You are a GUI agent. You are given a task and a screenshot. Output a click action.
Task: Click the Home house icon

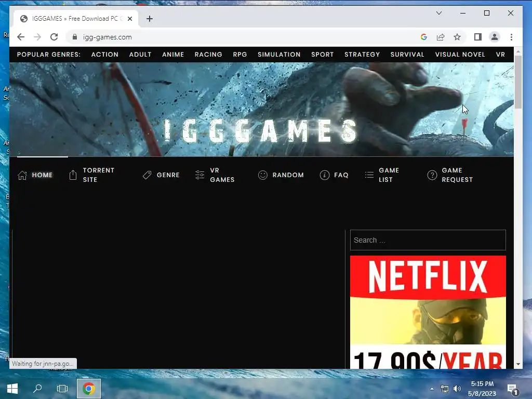22,175
